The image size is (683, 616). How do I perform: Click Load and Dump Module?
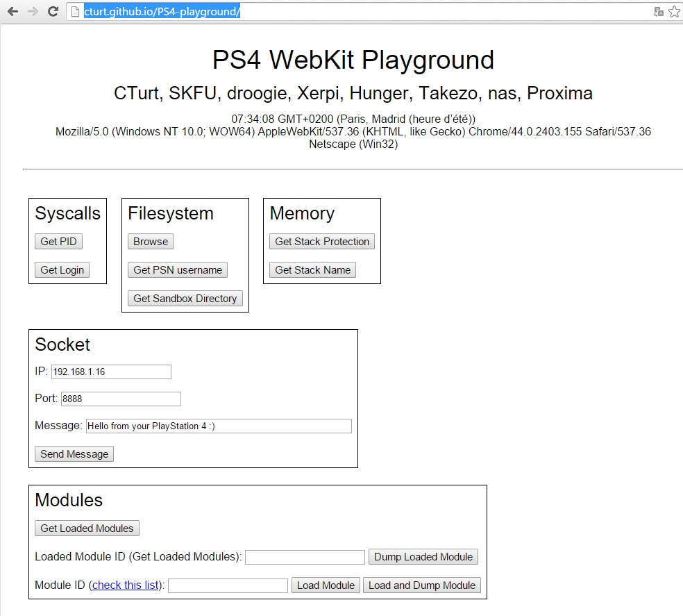pos(421,585)
